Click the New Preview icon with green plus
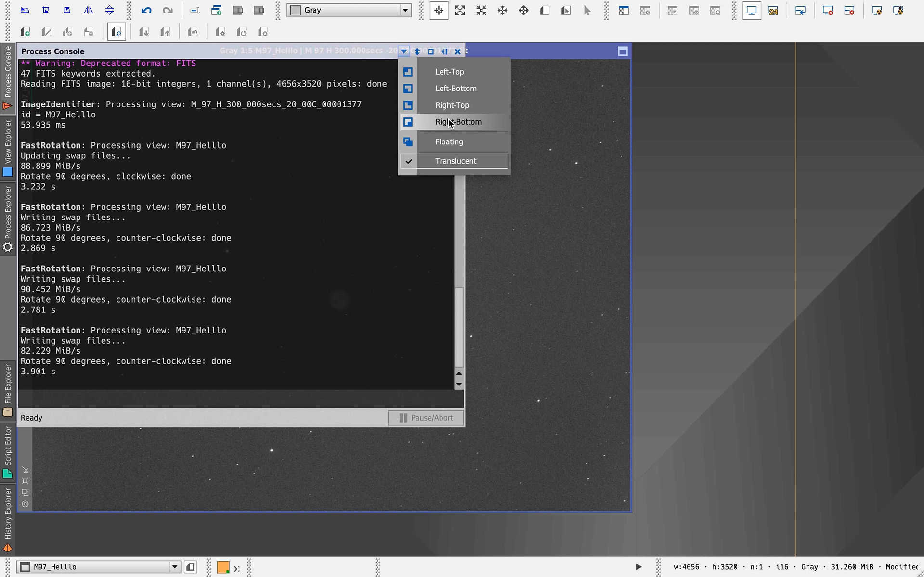This screenshot has width=924, height=577. [25, 32]
